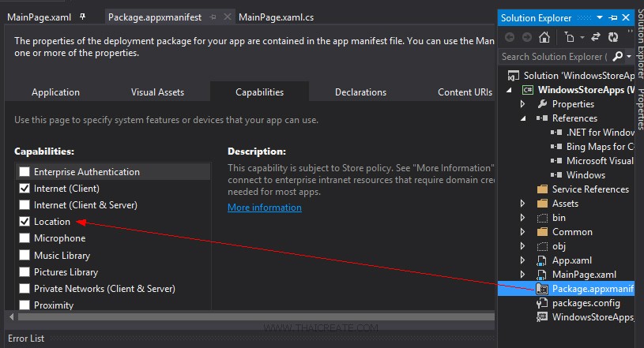644x348 pixels.
Task: Switch to the Declarations tab
Action: point(360,92)
